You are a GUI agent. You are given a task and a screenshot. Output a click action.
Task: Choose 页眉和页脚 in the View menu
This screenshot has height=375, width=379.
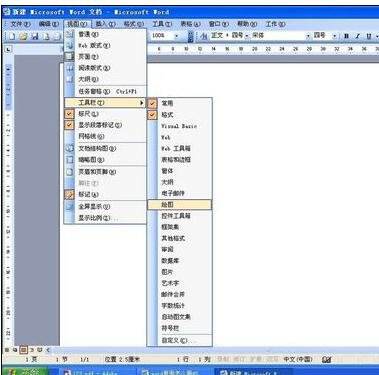pos(106,172)
